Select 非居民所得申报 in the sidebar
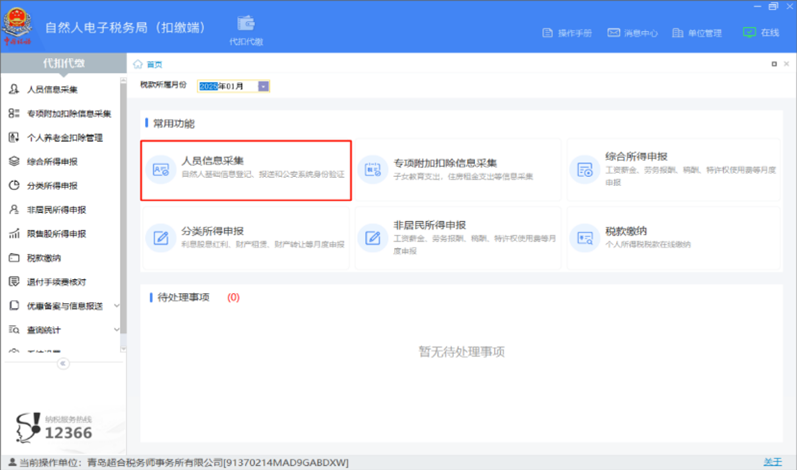The width and height of the screenshot is (797, 470). pos(56,209)
